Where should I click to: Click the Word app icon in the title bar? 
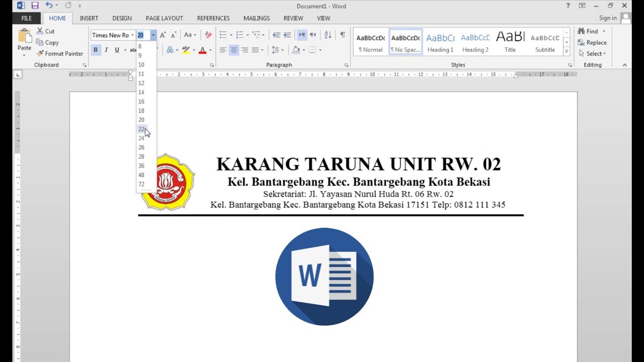click(21, 6)
